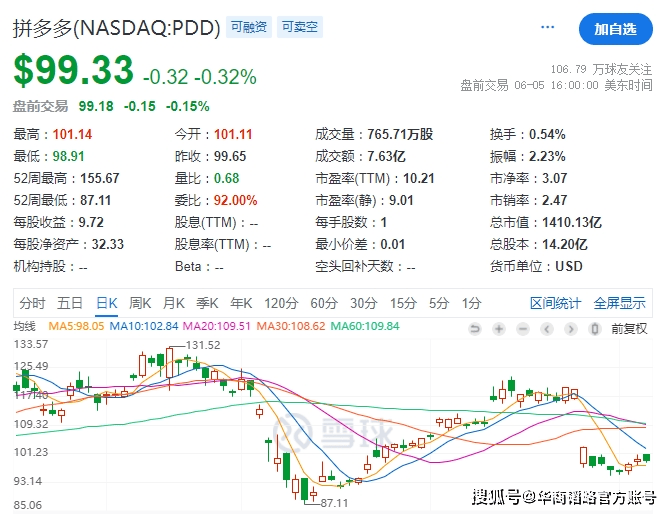Open the three-dot more options menu
This screenshot has height=514, width=671.
547,27
